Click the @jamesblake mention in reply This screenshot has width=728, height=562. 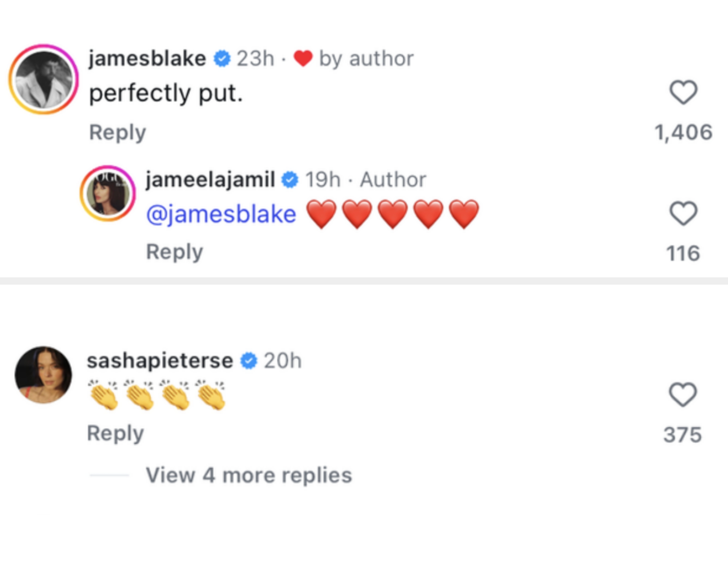tap(221, 214)
